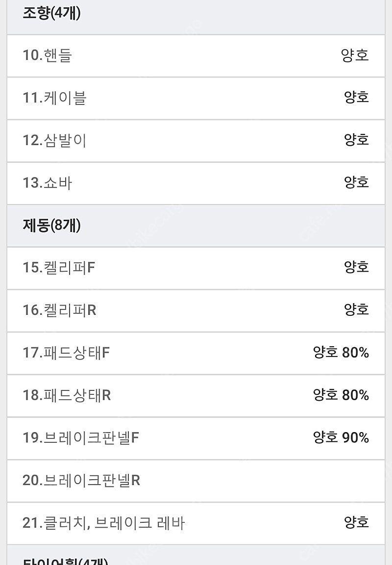Screen dimensions: 392x565
Task: Open the 17.패드상태F item
Action: 196,353
